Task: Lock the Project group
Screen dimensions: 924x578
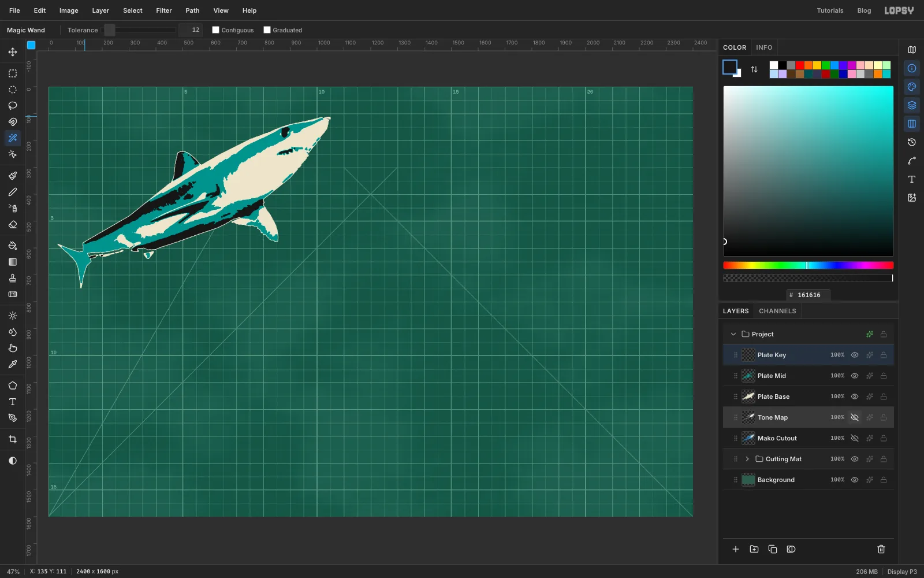Action: [x=884, y=334]
